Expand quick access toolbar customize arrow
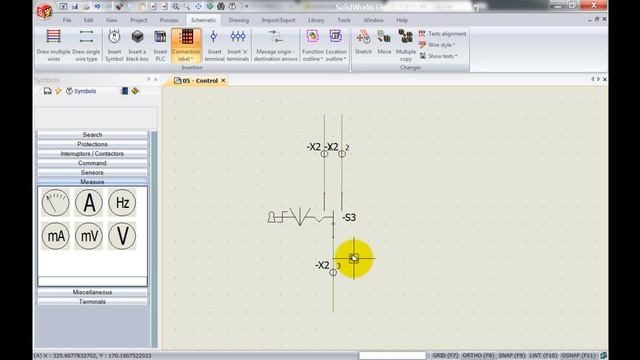640x360 pixels. [x=247, y=7]
